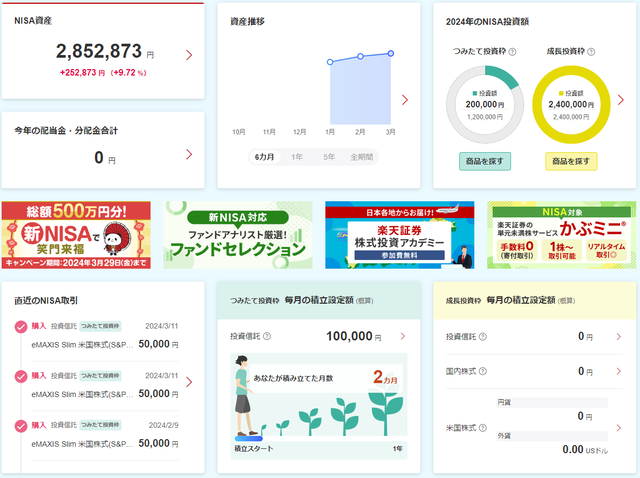The height and width of the screenshot is (478, 640).
Task: Open 楽天証券 株式投資アカデミー banner
Action: 400,235
